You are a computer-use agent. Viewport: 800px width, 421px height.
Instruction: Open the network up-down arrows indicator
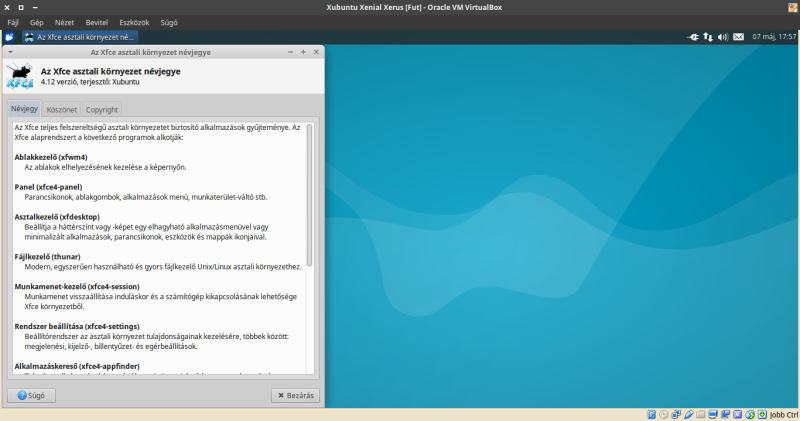[x=708, y=37]
